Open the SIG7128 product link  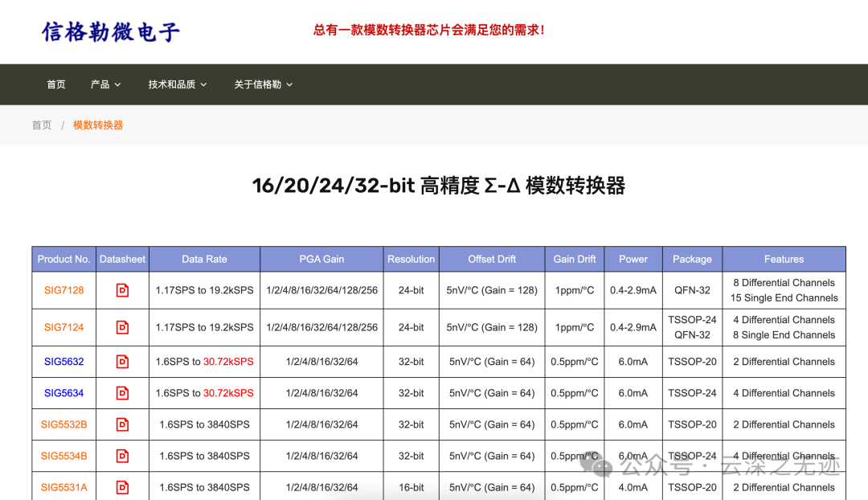click(64, 290)
